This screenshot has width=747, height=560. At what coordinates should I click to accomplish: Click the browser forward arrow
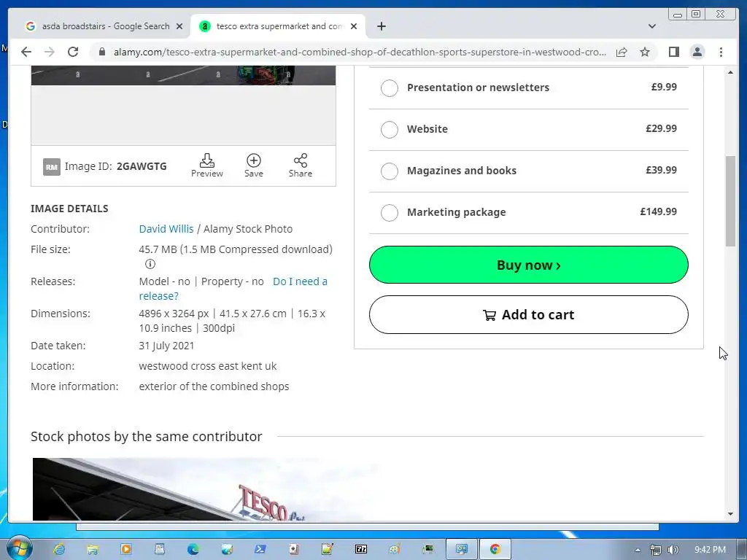pos(50,52)
